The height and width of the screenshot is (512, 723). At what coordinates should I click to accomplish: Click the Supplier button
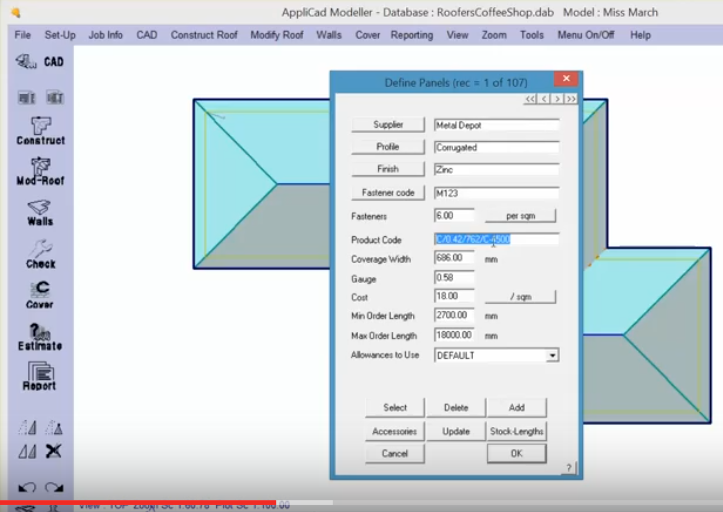(389, 125)
